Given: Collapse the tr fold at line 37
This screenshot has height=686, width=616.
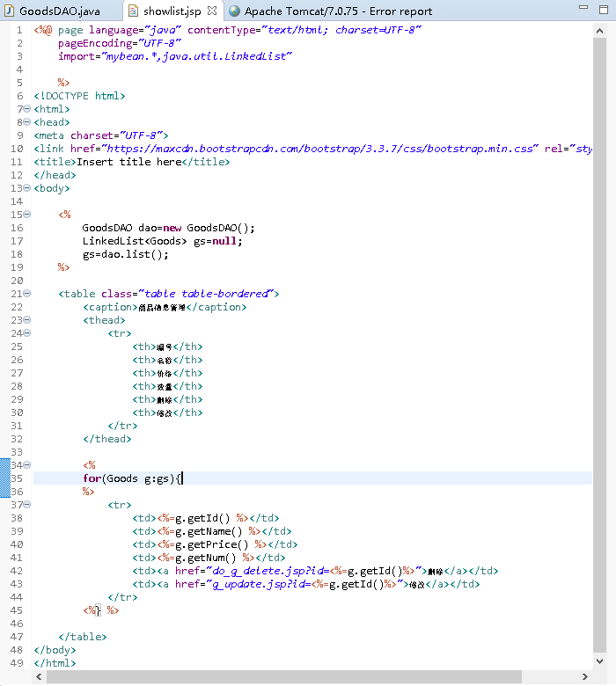Looking at the screenshot, I should 27,504.
